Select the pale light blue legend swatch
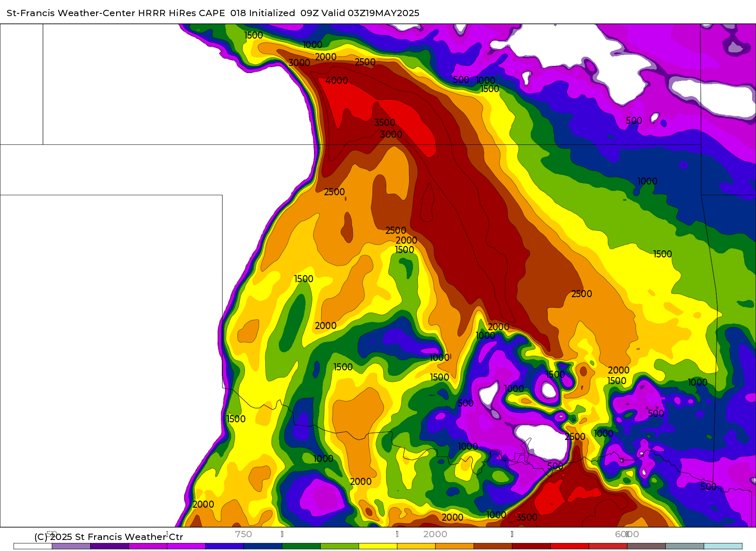This screenshot has width=756, height=551. pyautogui.click(x=723, y=546)
